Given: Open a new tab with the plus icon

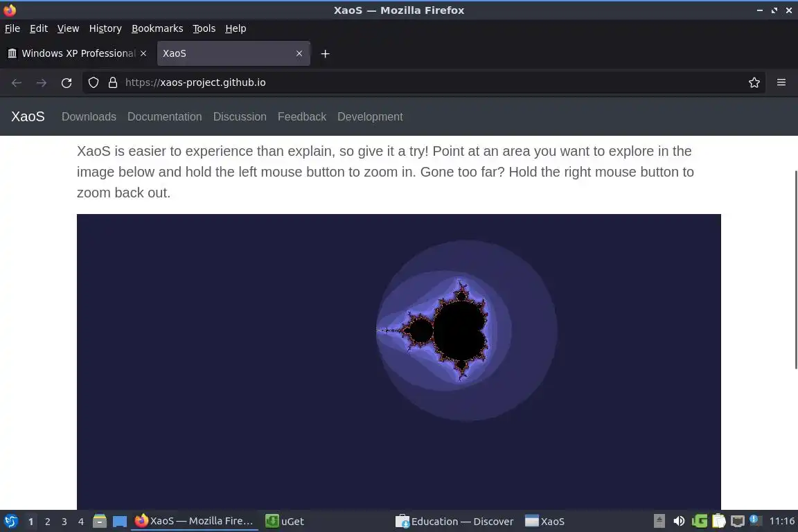Looking at the screenshot, I should click(325, 53).
